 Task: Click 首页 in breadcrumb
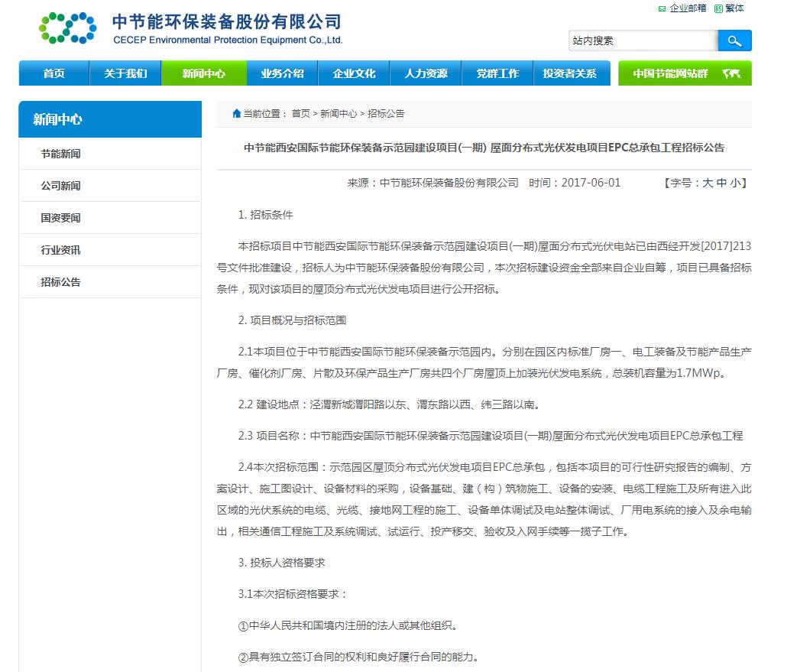(300, 114)
